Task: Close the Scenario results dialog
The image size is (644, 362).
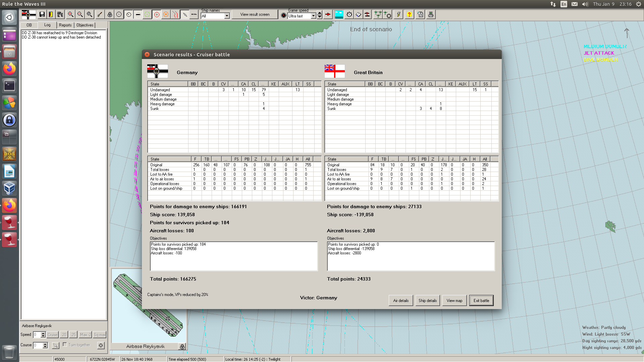Action: tap(147, 54)
